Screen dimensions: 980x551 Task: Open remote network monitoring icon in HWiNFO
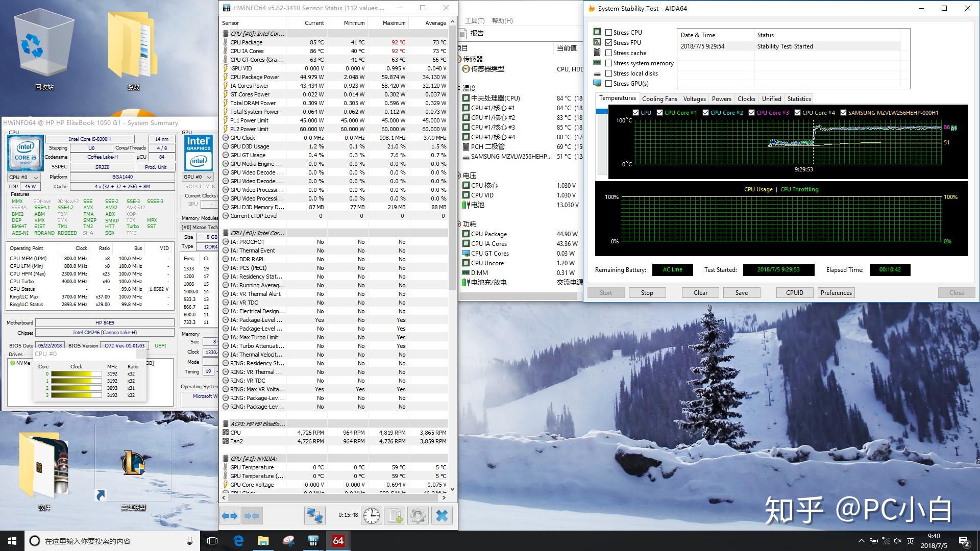coord(314,516)
